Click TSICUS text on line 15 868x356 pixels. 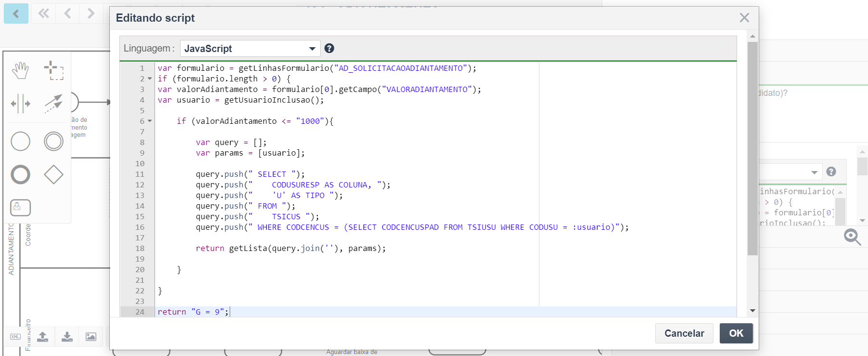(286, 216)
